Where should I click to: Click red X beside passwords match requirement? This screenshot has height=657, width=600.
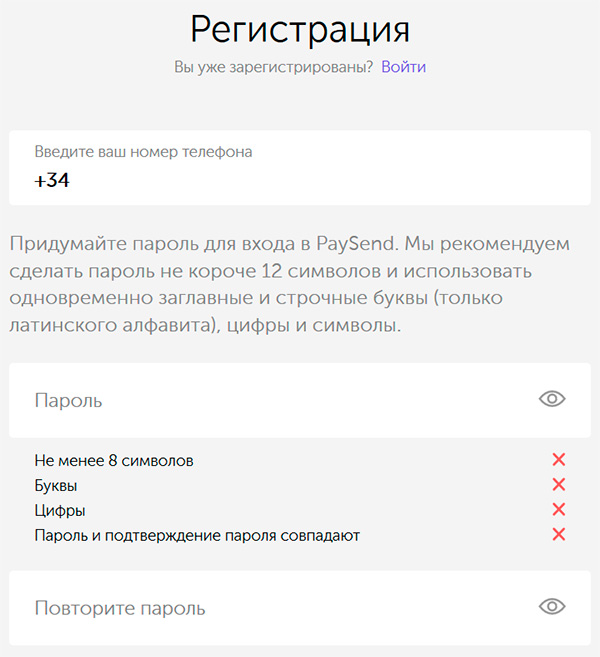[x=559, y=535]
